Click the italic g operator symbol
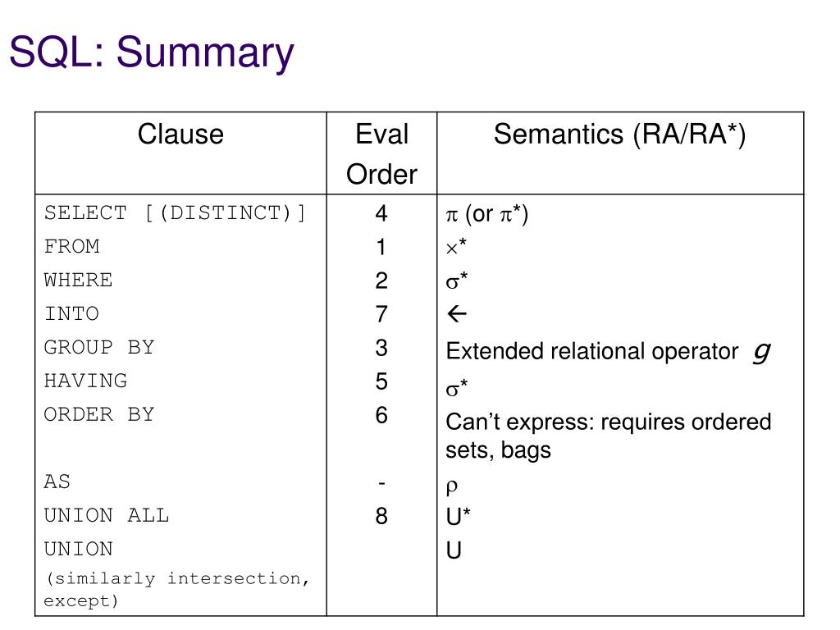Viewport: 840px width, 630px height. 760,350
